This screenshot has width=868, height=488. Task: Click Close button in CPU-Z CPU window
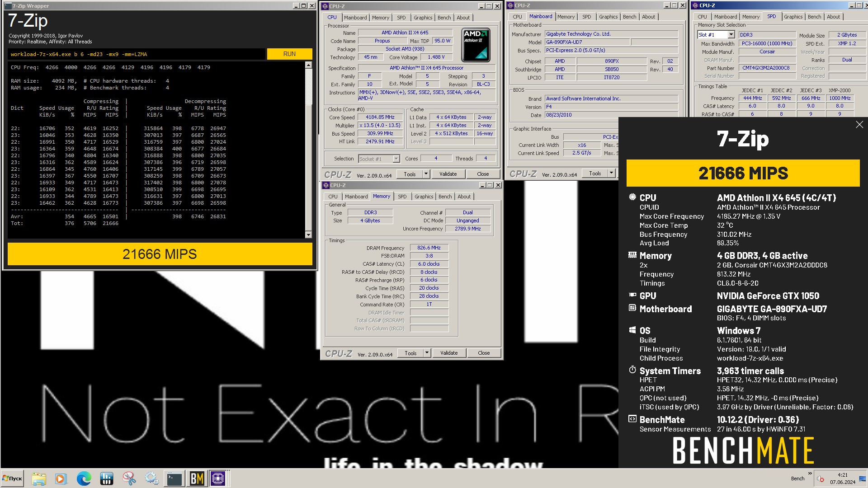(483, 174)
